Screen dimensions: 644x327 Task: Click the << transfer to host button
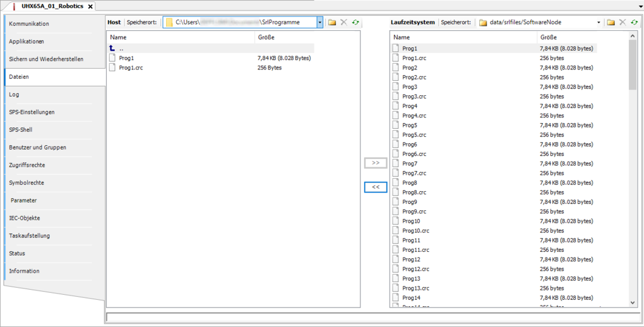click(376, 187)
